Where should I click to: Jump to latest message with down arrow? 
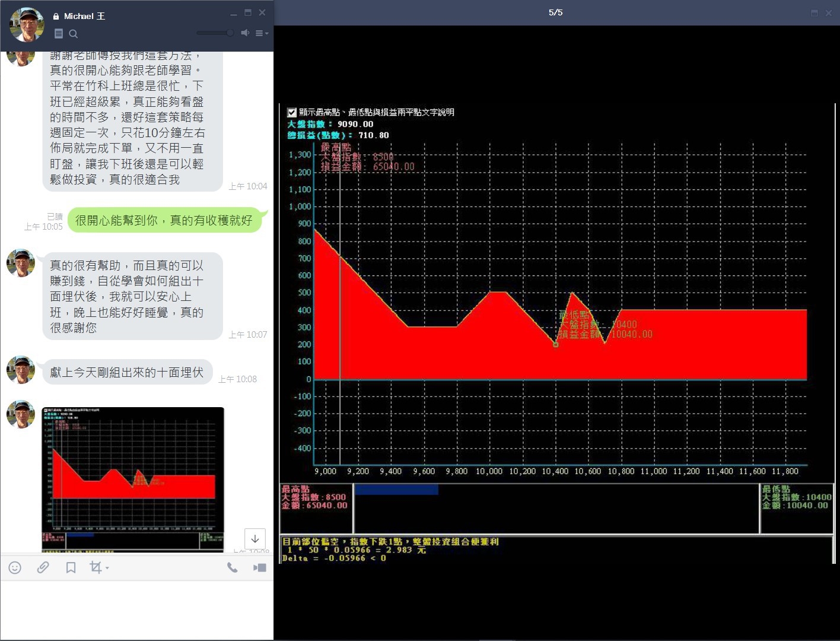click(x=254, y=539)
